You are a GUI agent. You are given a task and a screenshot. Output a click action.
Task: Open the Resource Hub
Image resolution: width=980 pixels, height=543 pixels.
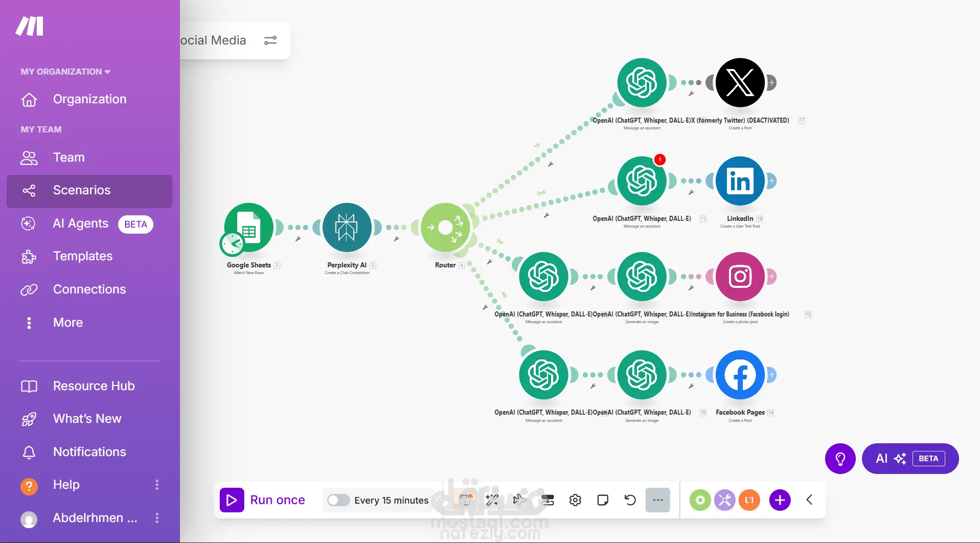click(x=89, y=386)
